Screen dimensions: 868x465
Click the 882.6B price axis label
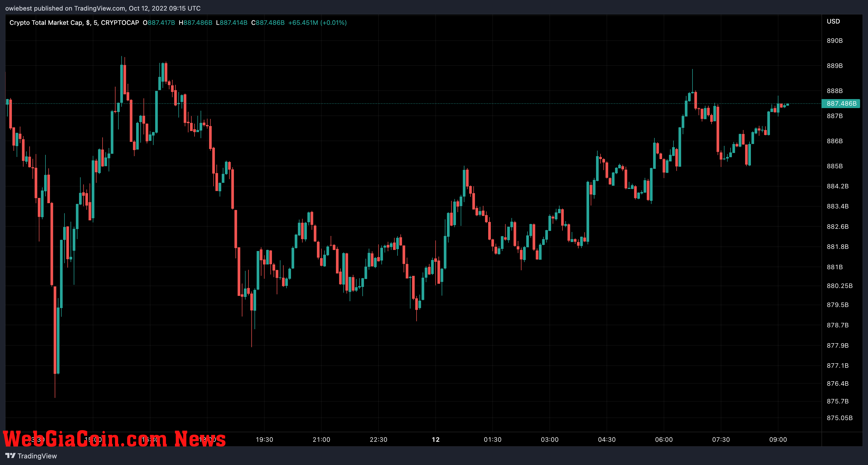(x=838, y=227)
